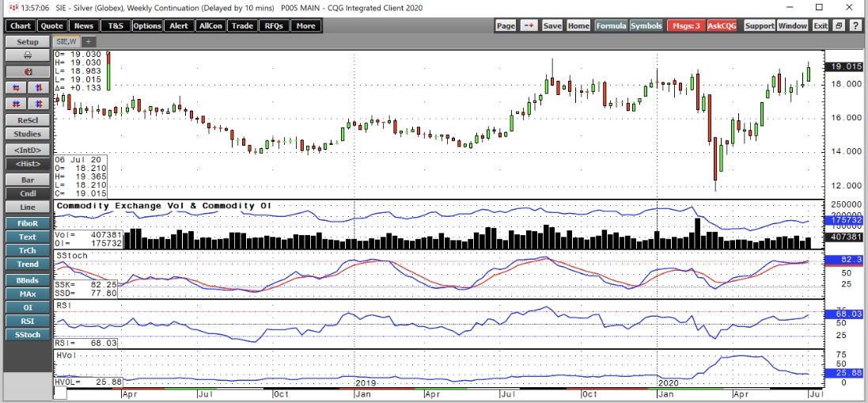This screenshot has width=868, height=403.
Task: Add a new chart tab with plus
Action: 88,41
